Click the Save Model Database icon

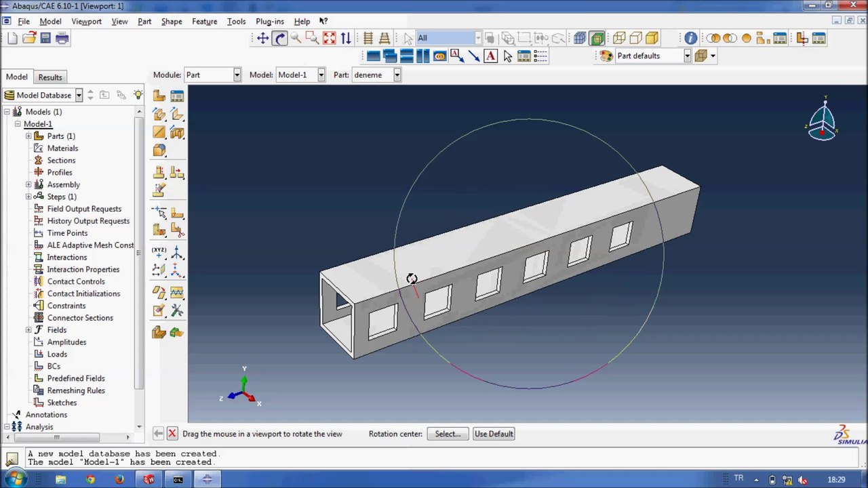click(x=45, y=38)
